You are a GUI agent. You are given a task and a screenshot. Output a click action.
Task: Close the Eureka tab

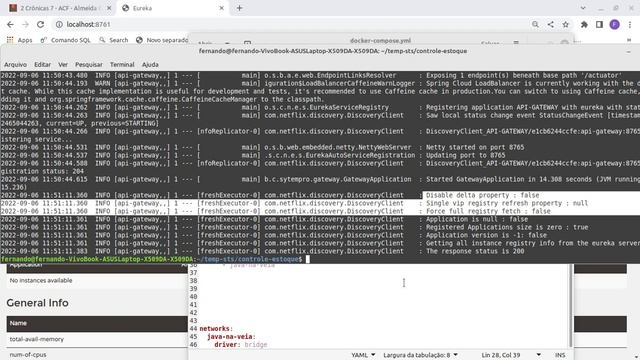tap(222, 8)
